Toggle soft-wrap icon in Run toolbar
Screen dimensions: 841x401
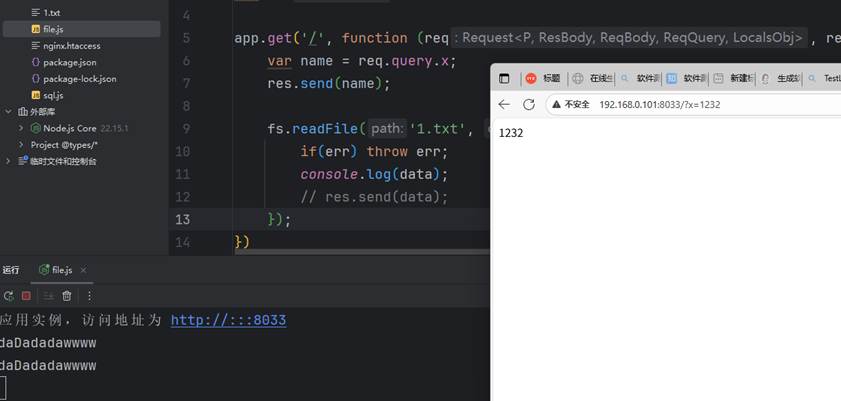click(49, 295)
